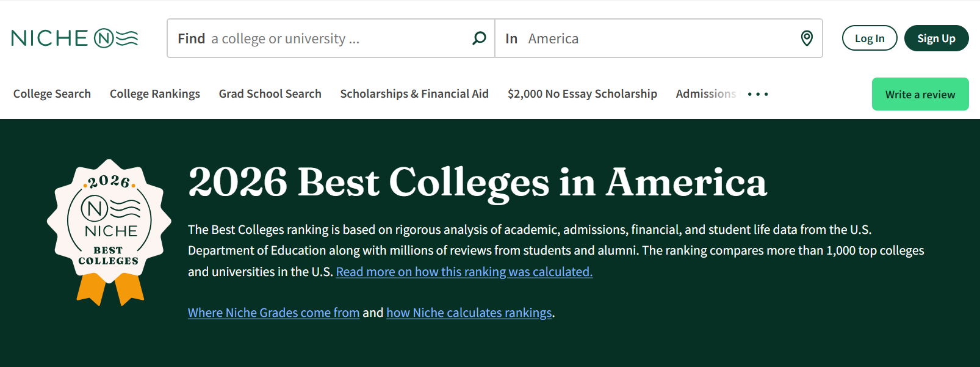Image resolution: width=980 pixels, height=367 pixels.
Task: Click the magnifying glass search icon
Action: [479, 38]
